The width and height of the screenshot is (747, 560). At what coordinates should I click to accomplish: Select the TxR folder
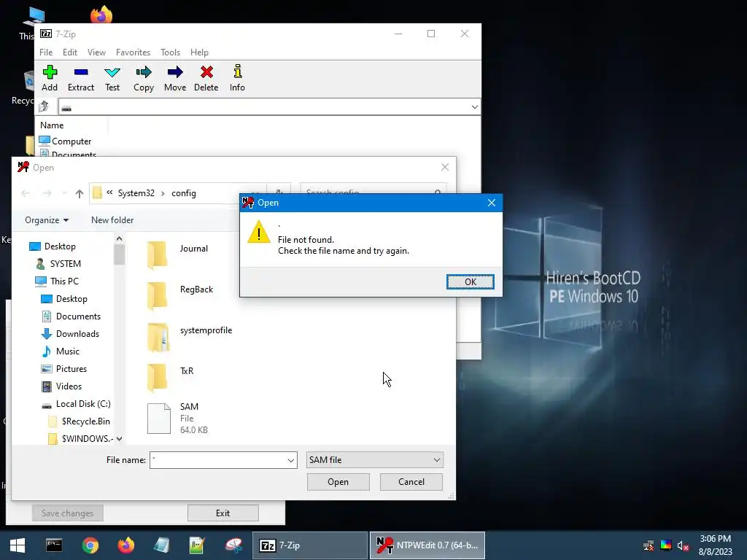tap(171, 377)
